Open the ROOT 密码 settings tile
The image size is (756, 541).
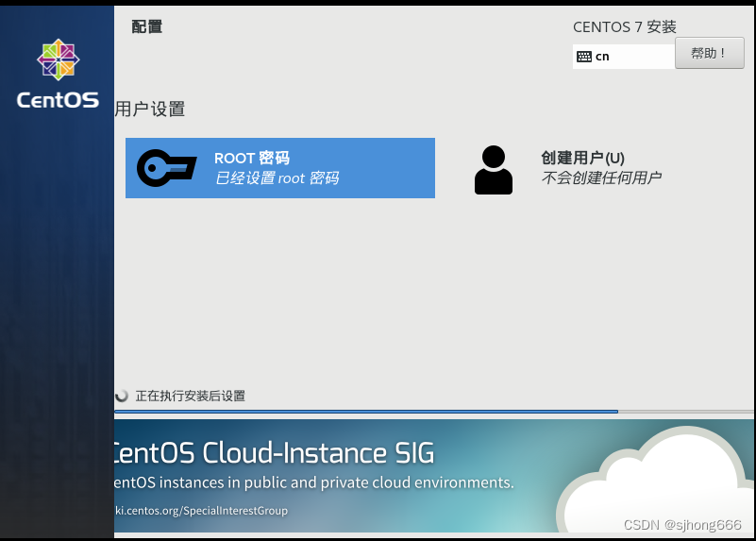tap(280, 168)
